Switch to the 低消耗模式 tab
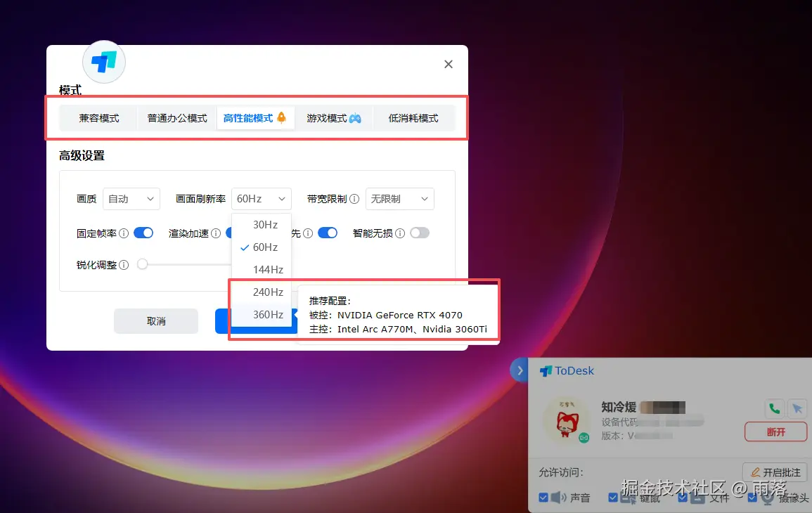 pyautogui.click(x=413, y=118)
